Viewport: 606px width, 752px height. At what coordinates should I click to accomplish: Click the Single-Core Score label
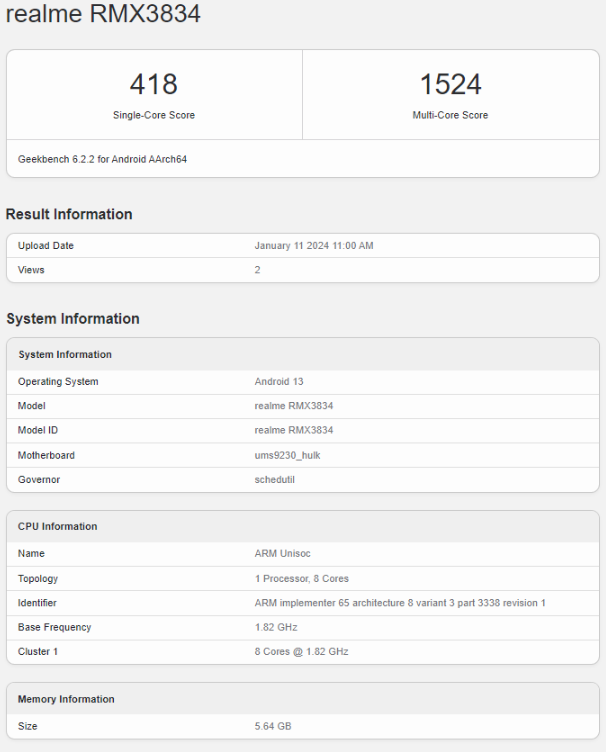pos(154,115)
